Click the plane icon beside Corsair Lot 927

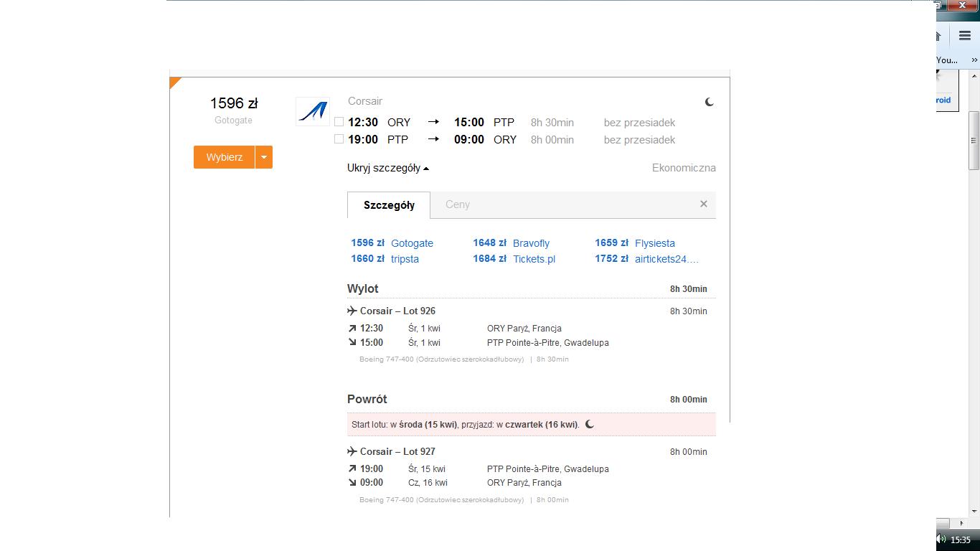click(352, 451)
